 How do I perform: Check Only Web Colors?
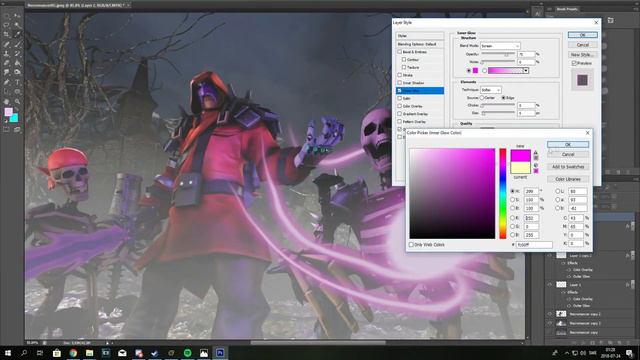(x=411, y=244)
